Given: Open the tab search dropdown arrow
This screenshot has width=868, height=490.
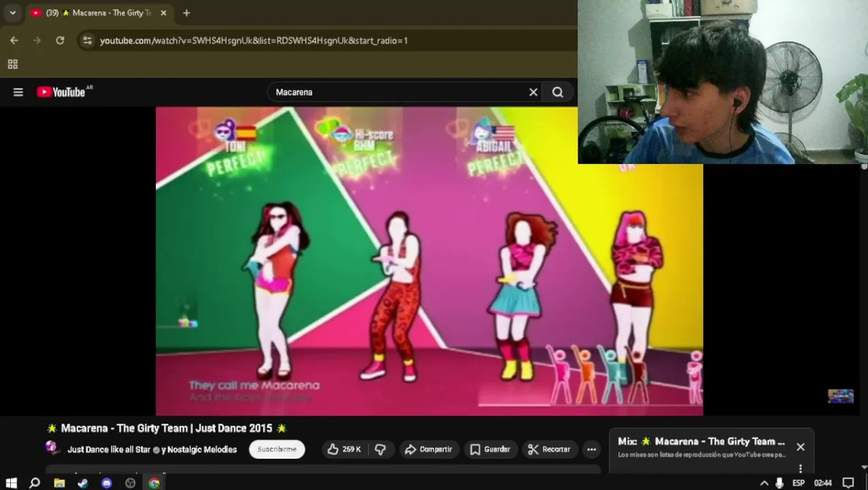Looking at the screenshot, I should [12, 13].
